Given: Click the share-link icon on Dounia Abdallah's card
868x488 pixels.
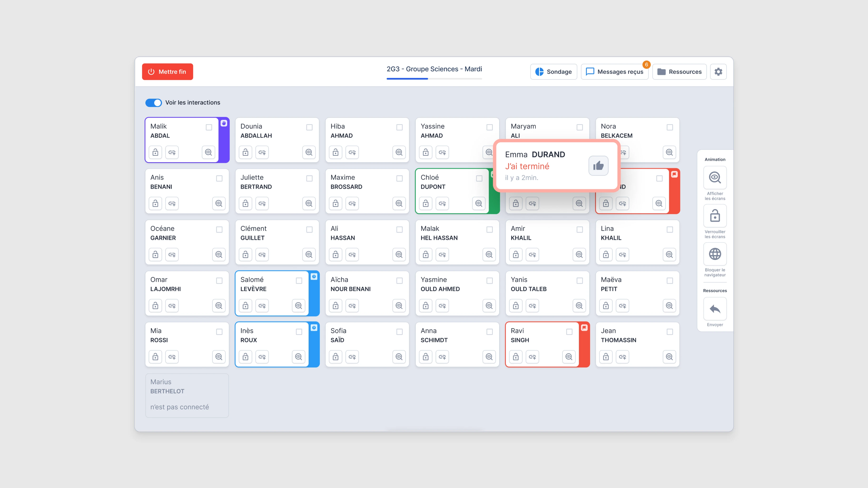Looking at the screenshot, I should click(x=262, y=152).
